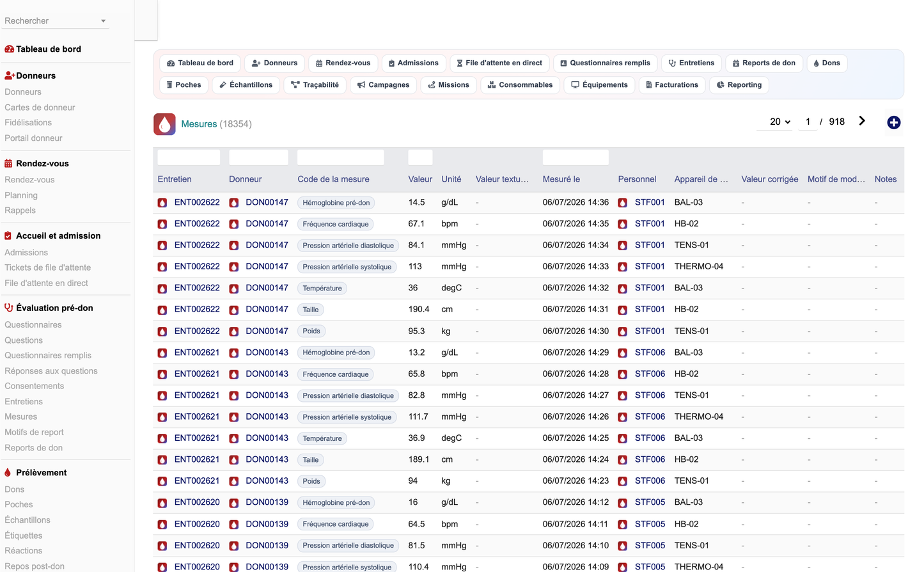Image resolution: width=924 pixels, height=572 pixels.
Task: Open staff link STF005 in BAL-03 row
Action: 650,502
